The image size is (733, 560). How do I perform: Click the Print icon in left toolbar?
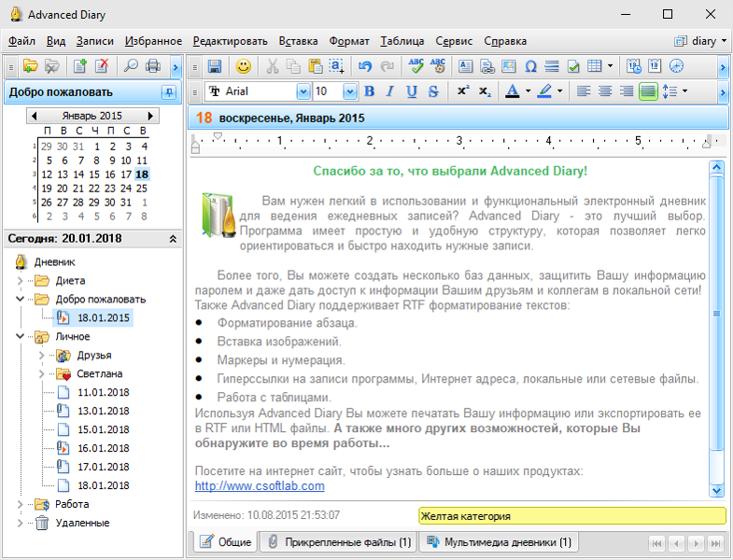pyautogui.click(x=153, y=66)
